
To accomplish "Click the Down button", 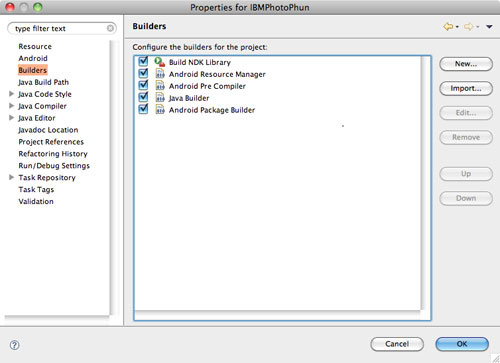I will [x=466, y=198].
